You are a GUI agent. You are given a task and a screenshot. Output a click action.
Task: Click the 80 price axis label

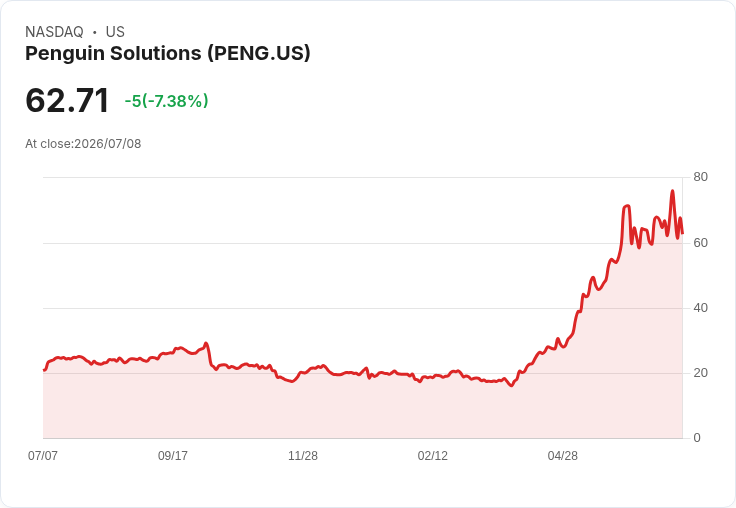(700, 177)
